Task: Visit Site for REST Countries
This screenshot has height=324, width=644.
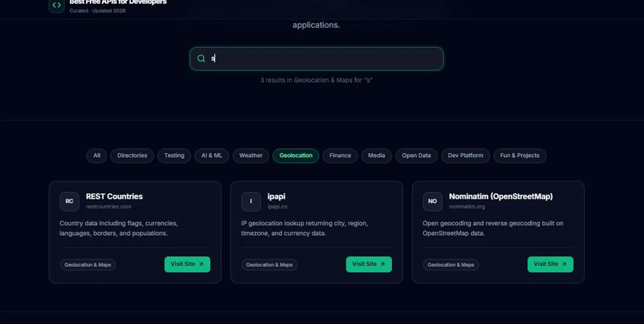Action: point(187,265)
